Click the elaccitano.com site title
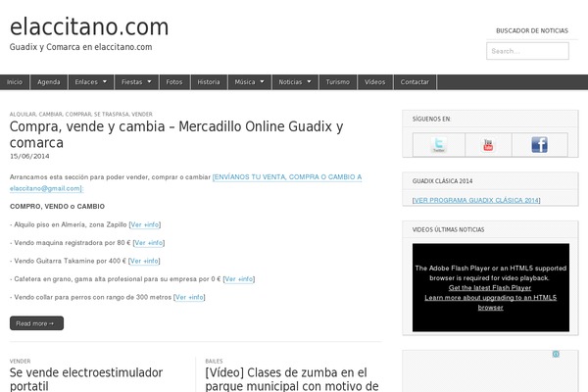The width and height of the screenshot is (588, 392). pyautogui.click(x=89, y=26)
